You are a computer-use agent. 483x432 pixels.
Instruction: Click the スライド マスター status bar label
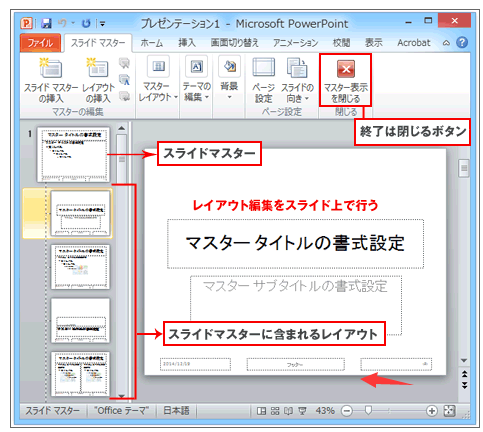(53, 411)
